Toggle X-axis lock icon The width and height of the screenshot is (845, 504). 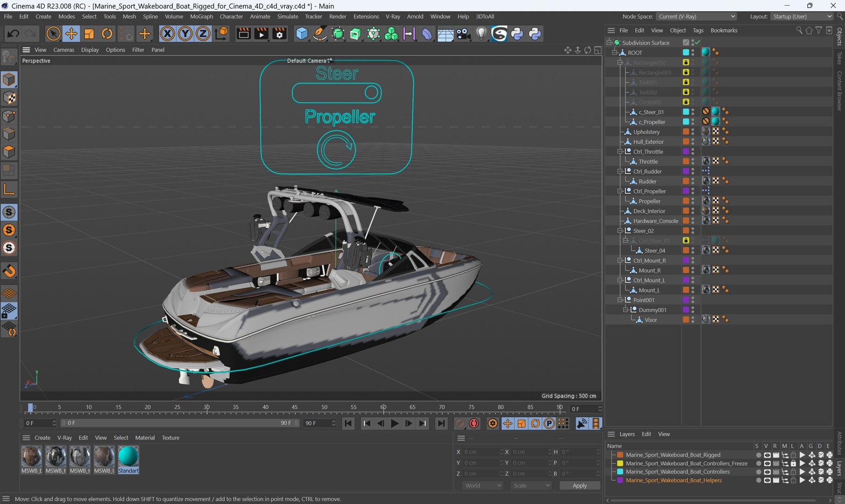click(x=167, y=34)
